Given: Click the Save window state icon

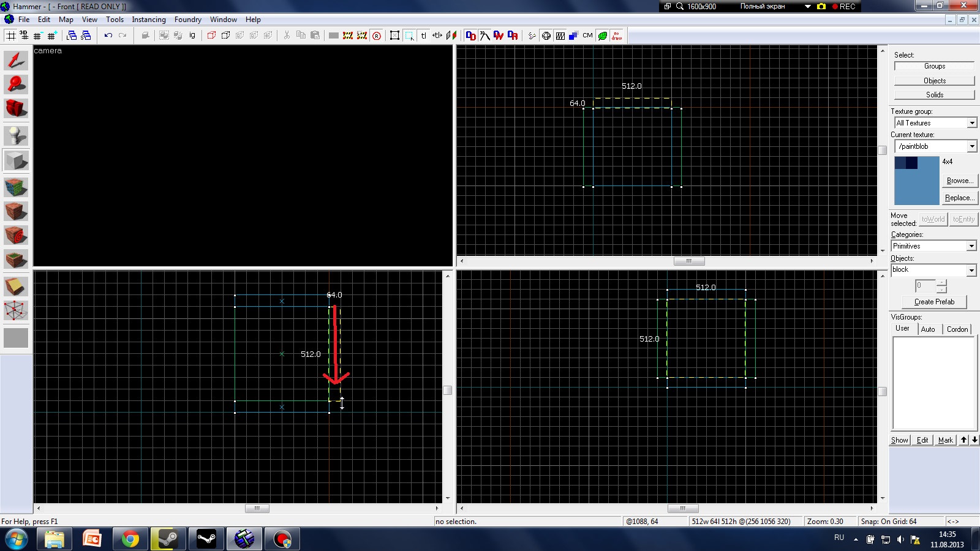Looking at the screenshot, I should (86, 36).
